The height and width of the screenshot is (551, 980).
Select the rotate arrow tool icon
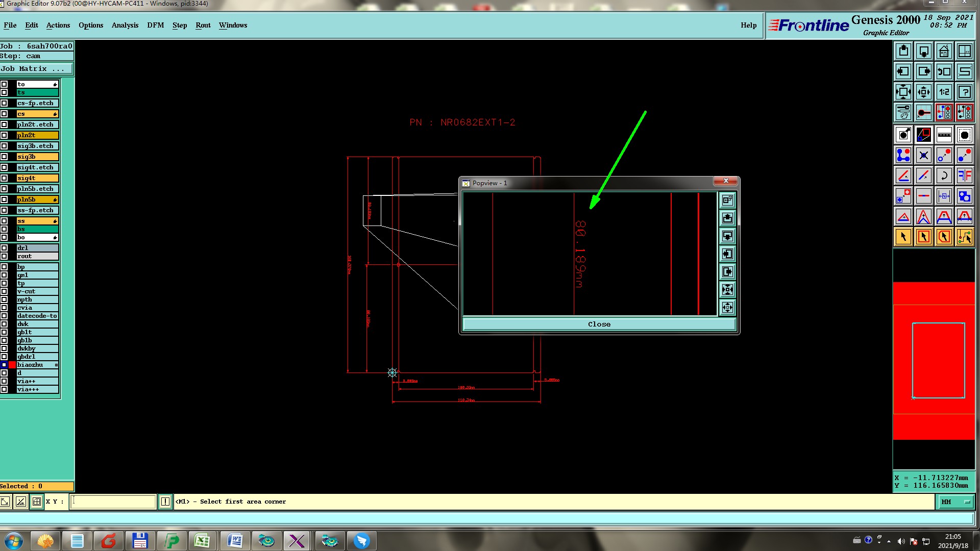pos(944,176)
